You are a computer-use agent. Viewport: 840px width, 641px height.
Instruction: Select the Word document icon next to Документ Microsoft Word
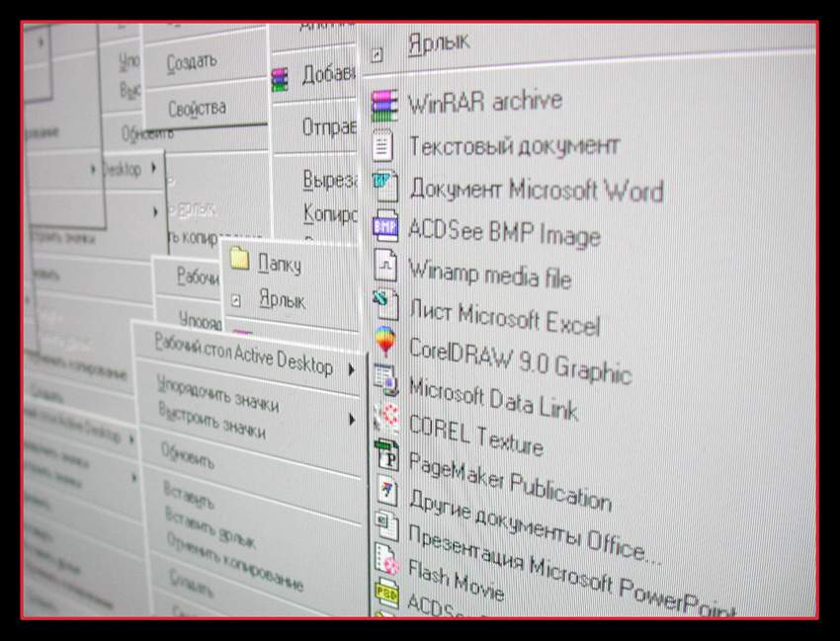[385, 186]
